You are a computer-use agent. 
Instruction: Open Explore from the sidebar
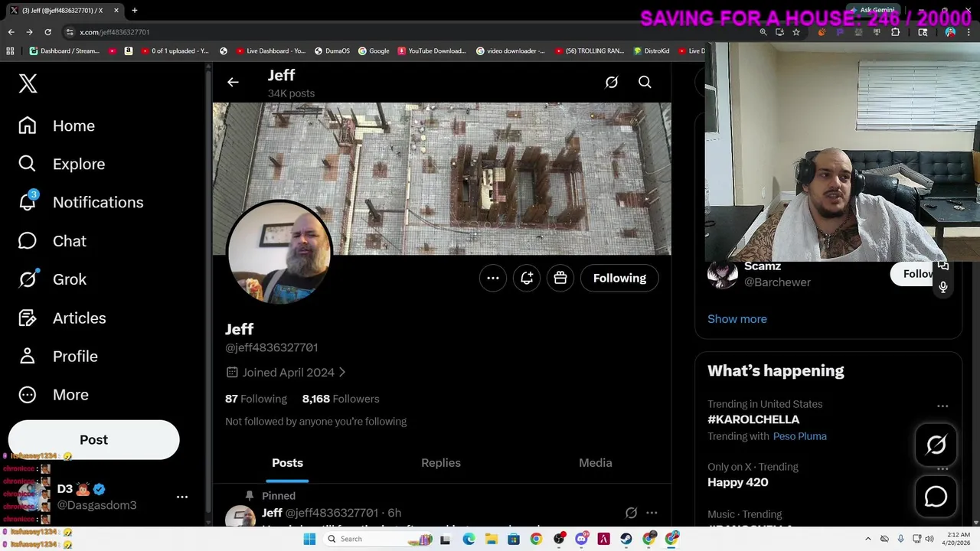coord(61,164)
